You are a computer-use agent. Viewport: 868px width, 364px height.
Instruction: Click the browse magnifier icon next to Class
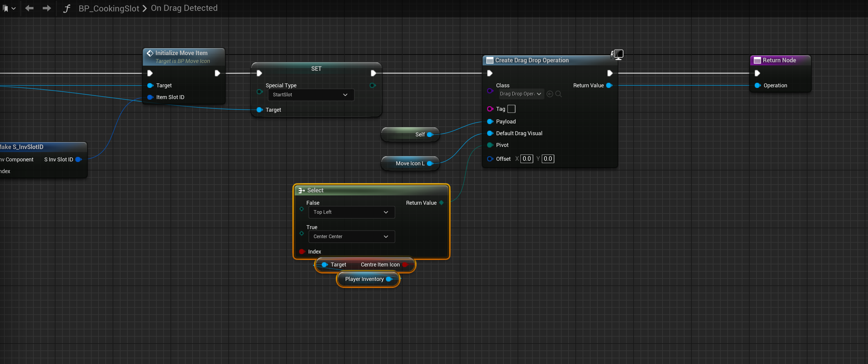point(558,94)
